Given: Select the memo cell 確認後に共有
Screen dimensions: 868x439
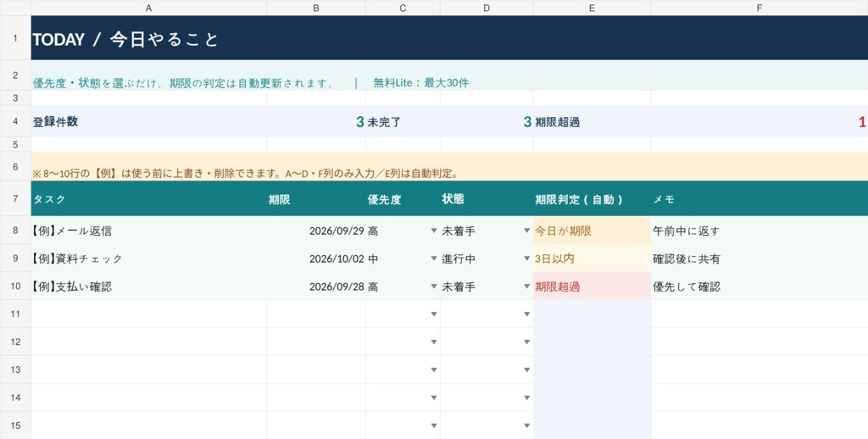Looking at the screenshot, I should [x=759, y=258].
